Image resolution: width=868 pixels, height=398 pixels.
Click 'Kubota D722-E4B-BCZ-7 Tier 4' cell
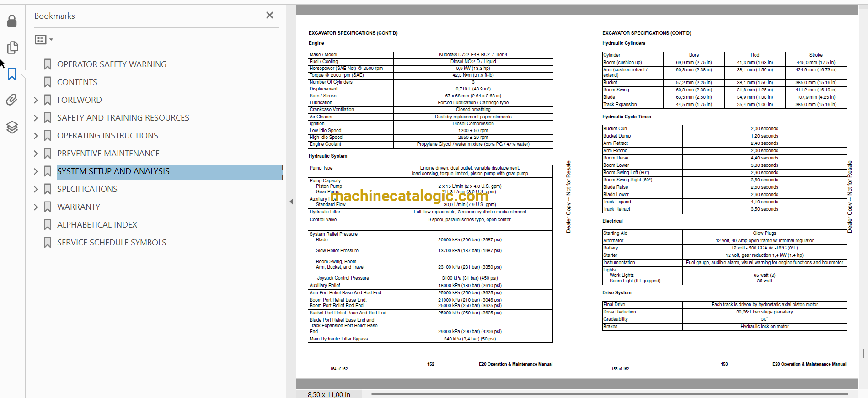coord(473,55)
